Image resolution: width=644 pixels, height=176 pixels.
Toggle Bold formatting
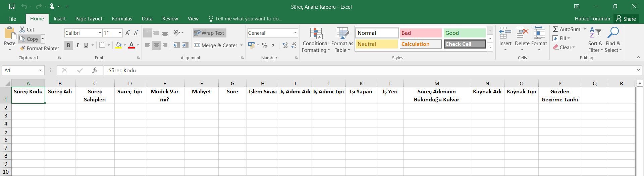pos(68,45)
